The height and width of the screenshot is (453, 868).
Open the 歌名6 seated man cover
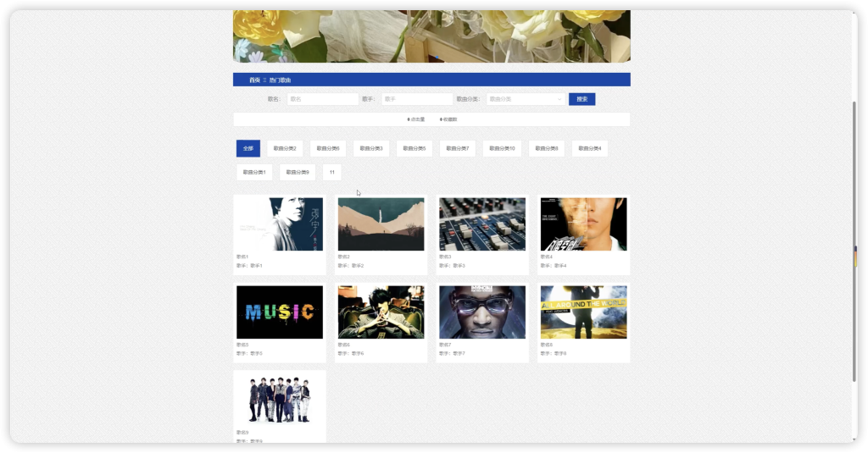(x=381, y=312)
